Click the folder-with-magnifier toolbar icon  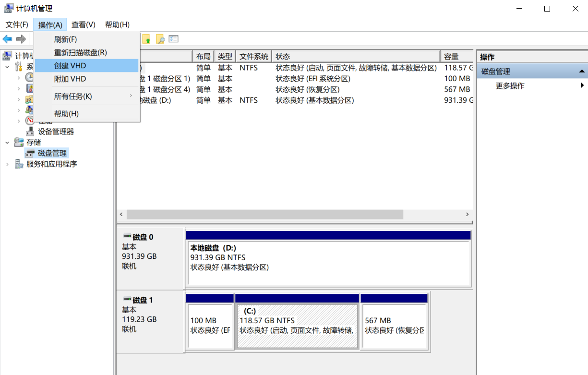[160, 39]
